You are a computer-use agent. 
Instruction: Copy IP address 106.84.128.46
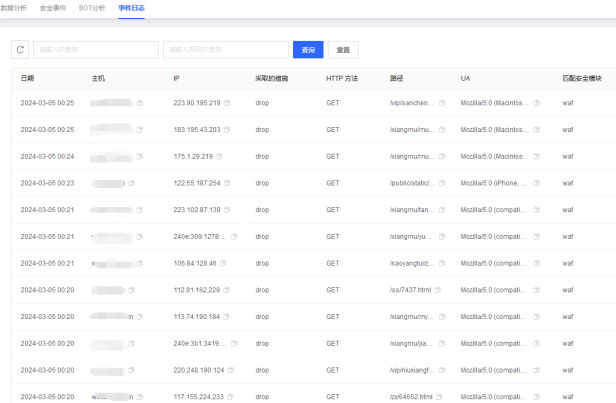tap(223, 263)
